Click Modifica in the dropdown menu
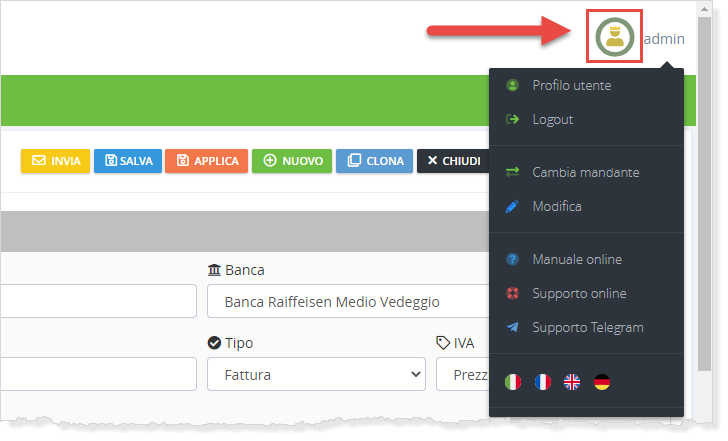Viewport: 728px width, 441px height. pos(556,207)
